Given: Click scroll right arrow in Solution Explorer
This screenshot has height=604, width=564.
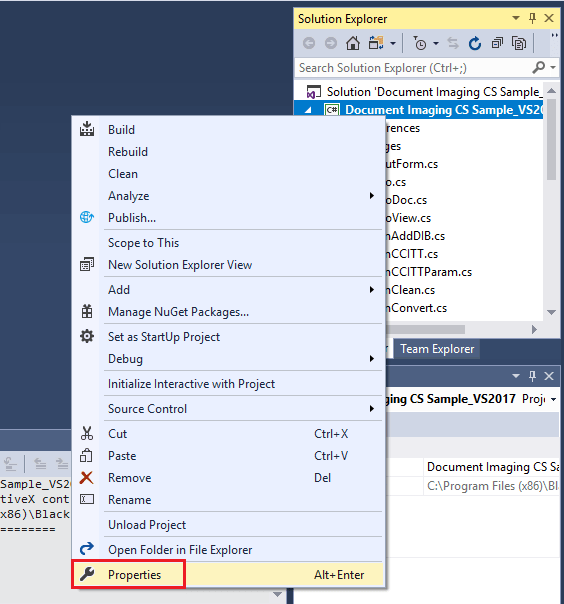Looking at the screenshot, I should tap(534, 329).
